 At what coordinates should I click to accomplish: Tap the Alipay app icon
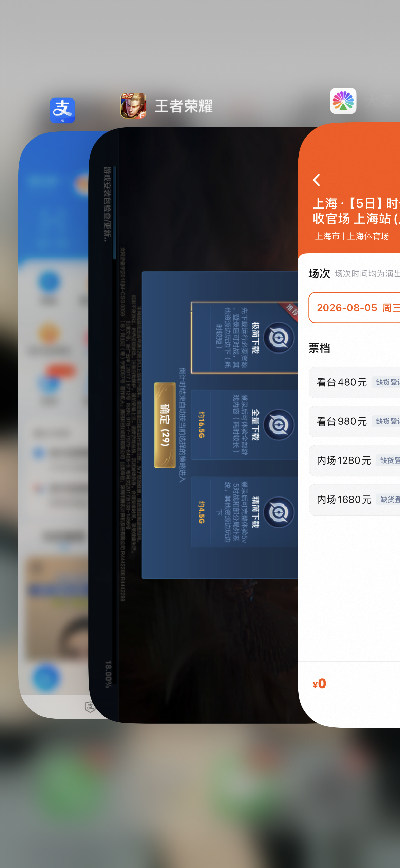[x=62, y=110]
